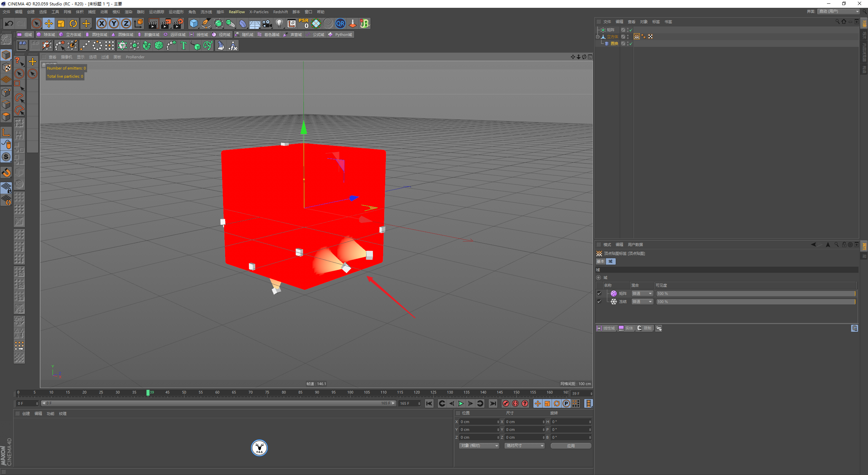Click the 39 F current frame field
Screen dimensions: 868x475
coord(581,394)
